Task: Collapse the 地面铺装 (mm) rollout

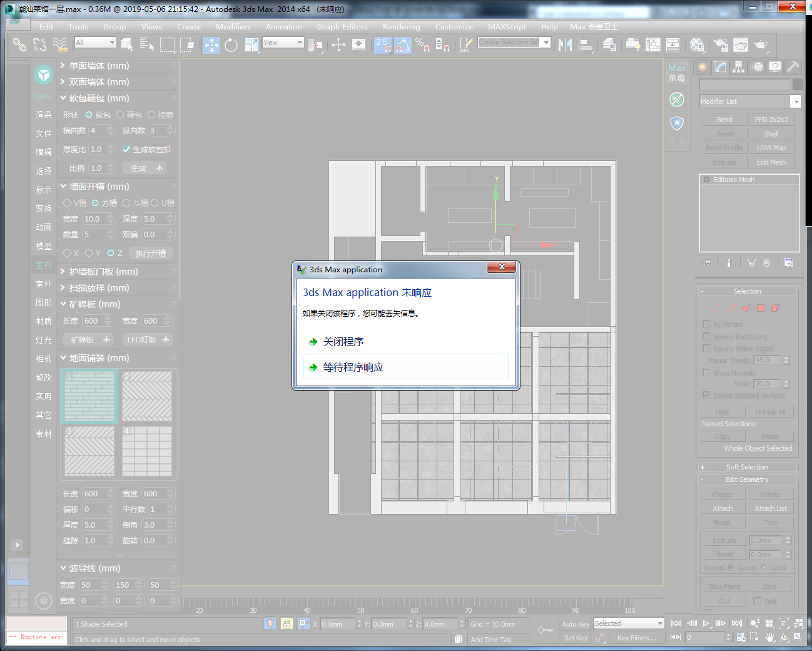Action: (x=118, y=358)
